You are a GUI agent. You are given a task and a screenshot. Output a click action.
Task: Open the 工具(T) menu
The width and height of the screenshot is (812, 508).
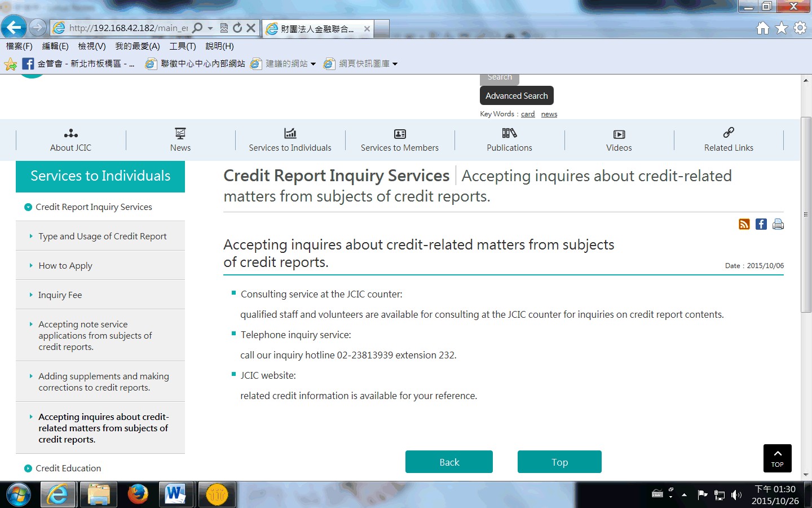click(183, 46)
